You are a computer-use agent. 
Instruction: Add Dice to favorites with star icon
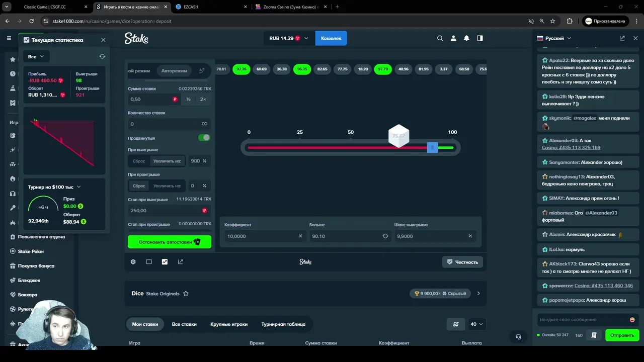(186, 294)
